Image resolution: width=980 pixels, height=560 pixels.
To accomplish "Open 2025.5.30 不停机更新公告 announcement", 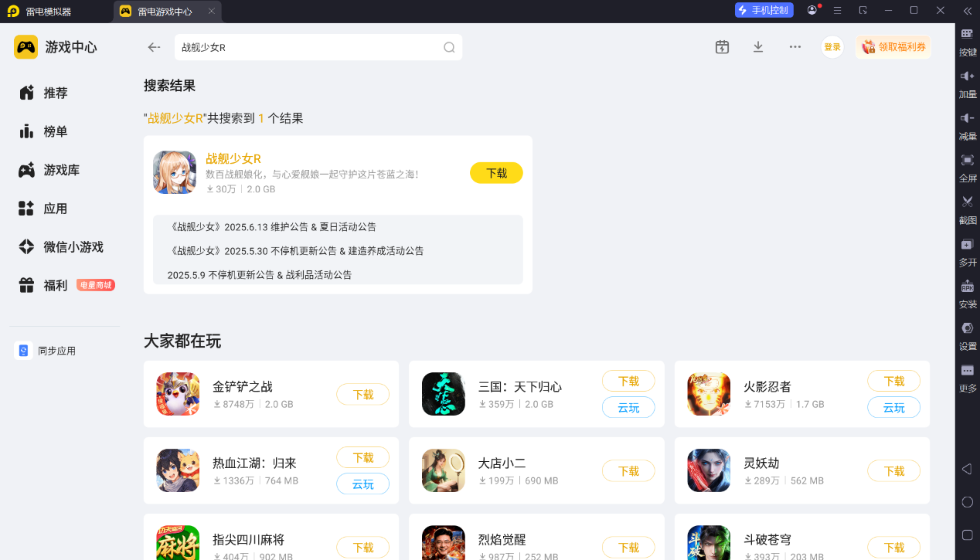I will click(296, 251).
